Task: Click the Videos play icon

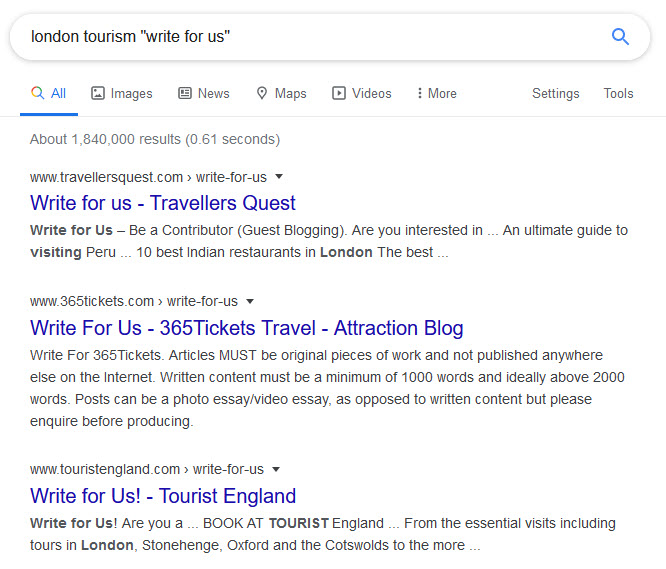Action: [x=339, y=93]
